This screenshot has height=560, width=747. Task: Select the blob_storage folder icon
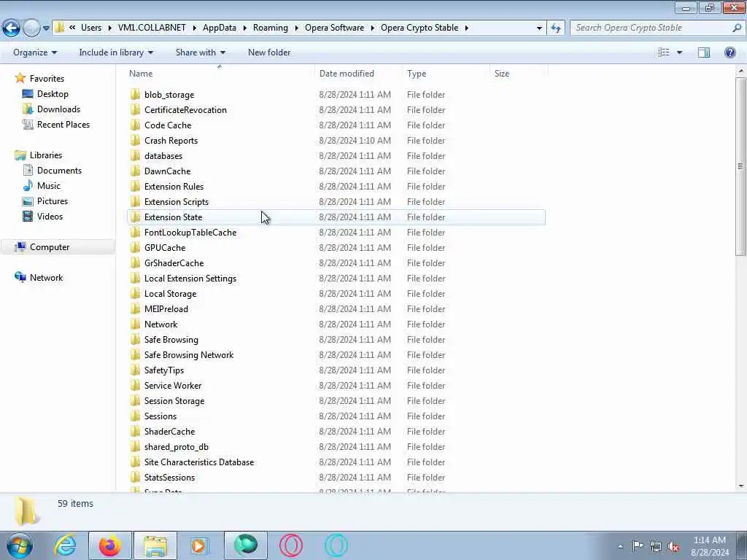[135, 94]
